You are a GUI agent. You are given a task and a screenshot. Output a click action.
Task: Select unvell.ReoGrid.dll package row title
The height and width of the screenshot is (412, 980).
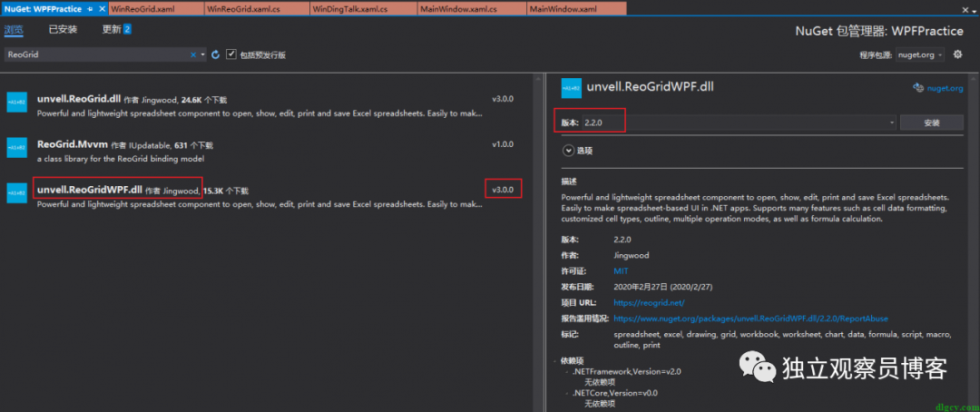click(x=79, y=99)
